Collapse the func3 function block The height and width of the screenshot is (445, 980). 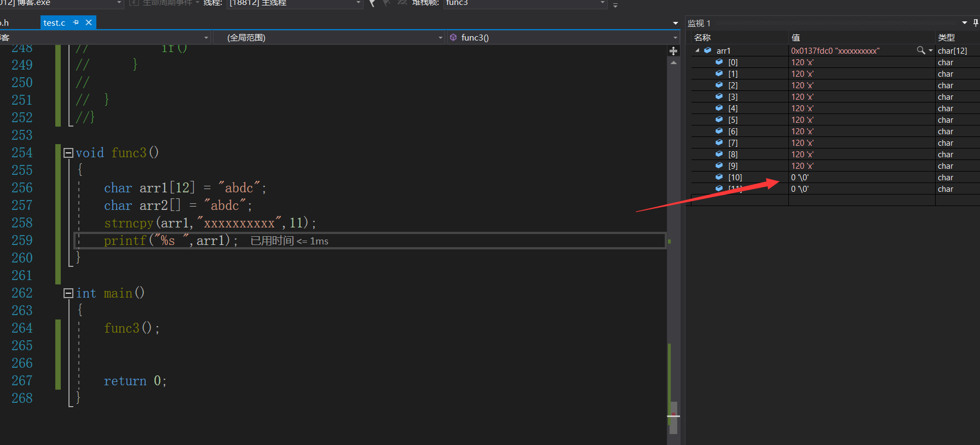[x=68, y=153]
